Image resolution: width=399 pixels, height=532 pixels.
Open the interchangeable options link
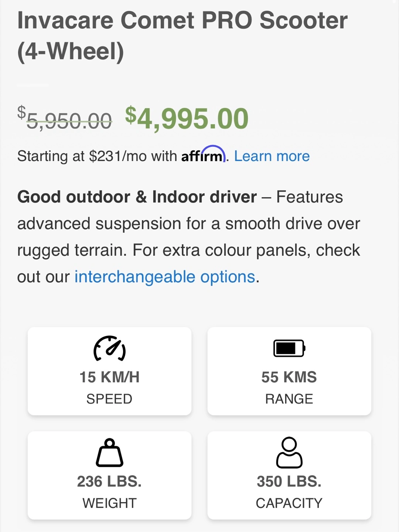(165, 277)
